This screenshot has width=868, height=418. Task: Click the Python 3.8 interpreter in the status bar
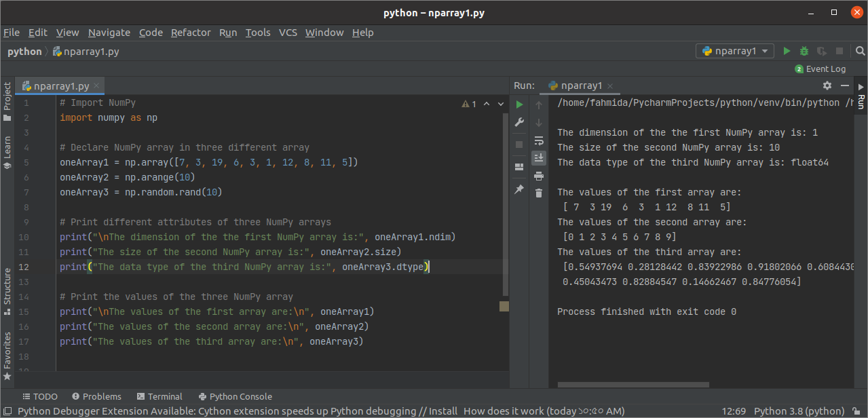(799, 411)
